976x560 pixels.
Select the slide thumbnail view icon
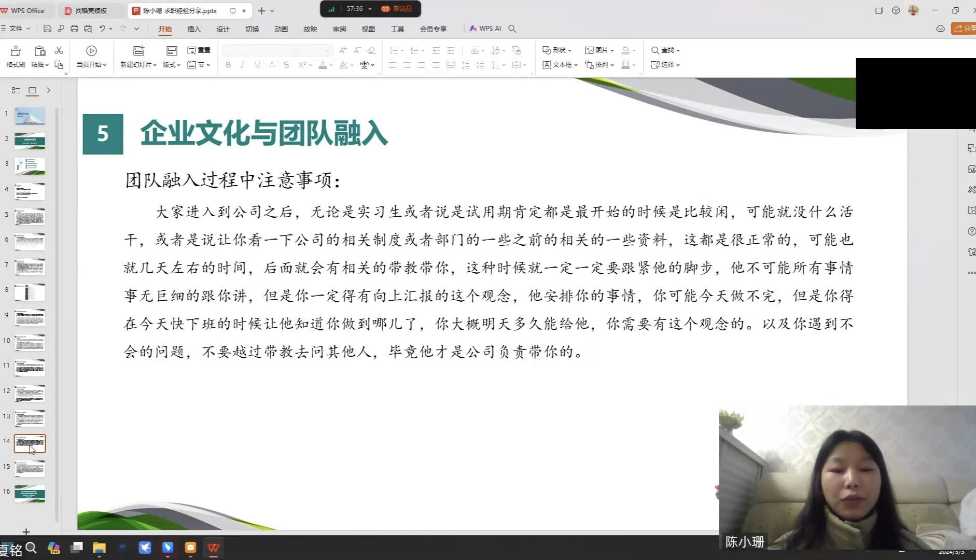click(33, 90)
